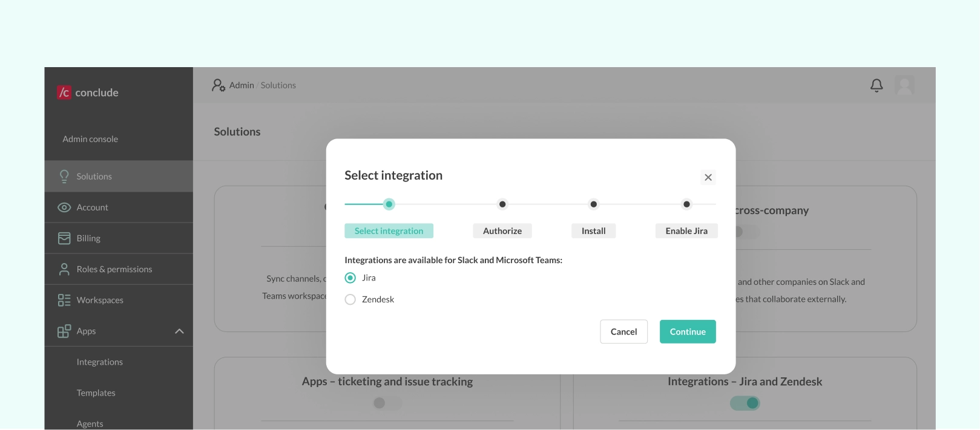Viewport: 980px width, 430px height.
Task: Click 'Apps – ticketing and issue tracking' title
Action: [387, 382]
